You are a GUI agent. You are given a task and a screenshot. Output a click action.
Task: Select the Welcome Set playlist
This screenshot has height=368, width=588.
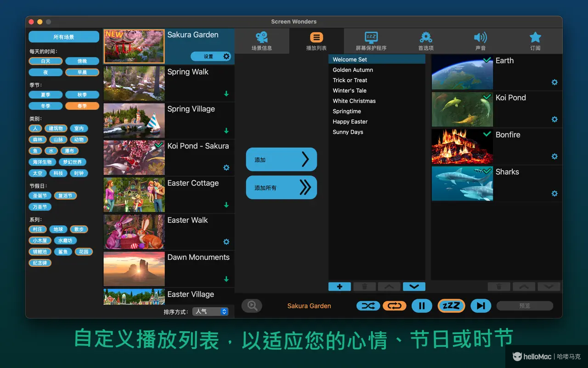coord(377,59)
